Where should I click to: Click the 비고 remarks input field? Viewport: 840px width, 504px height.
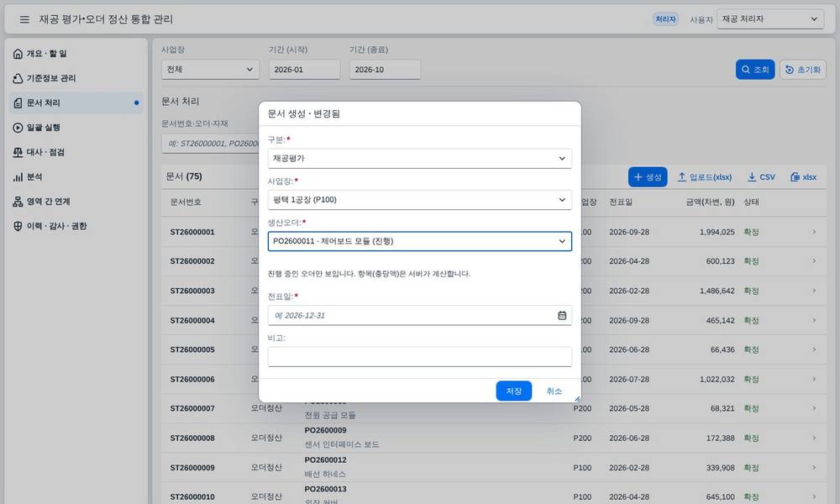[419, 357]
